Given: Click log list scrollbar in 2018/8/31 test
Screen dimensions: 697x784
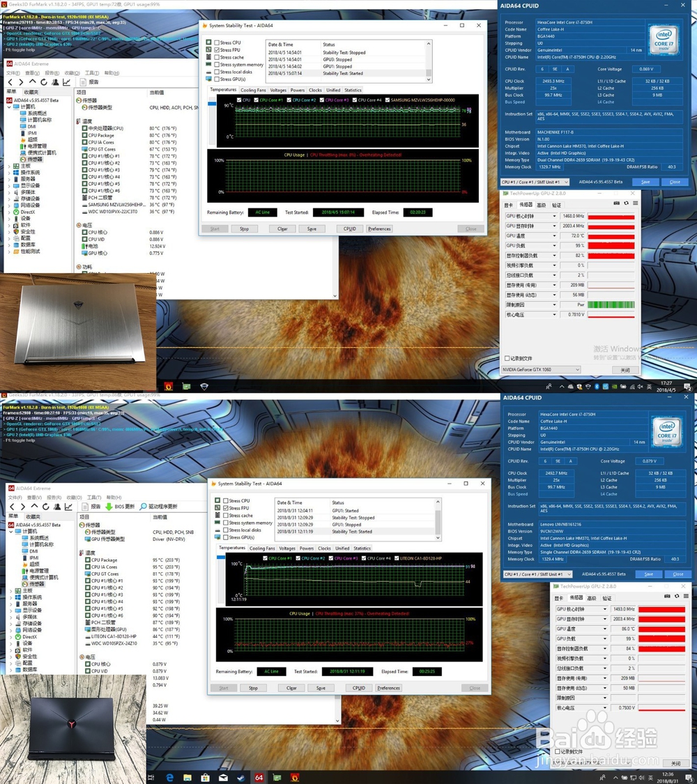Looking at the screenshot, I should pos(438,519).
